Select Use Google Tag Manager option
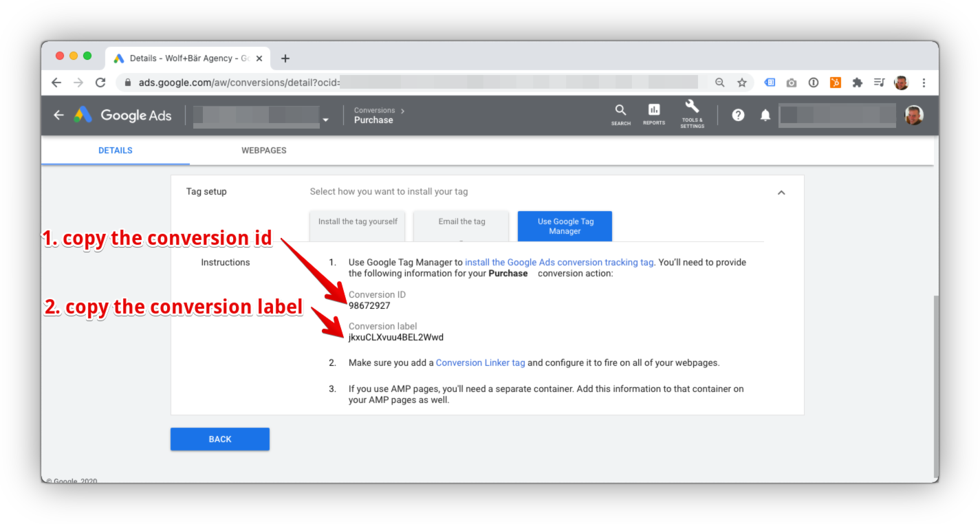 [x=565, y=226]
